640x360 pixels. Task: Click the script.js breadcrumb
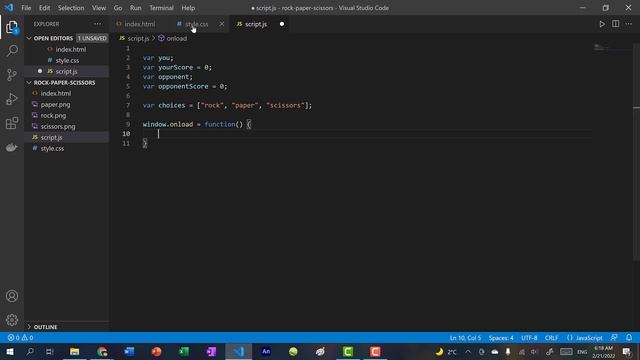tap(138, 38)
